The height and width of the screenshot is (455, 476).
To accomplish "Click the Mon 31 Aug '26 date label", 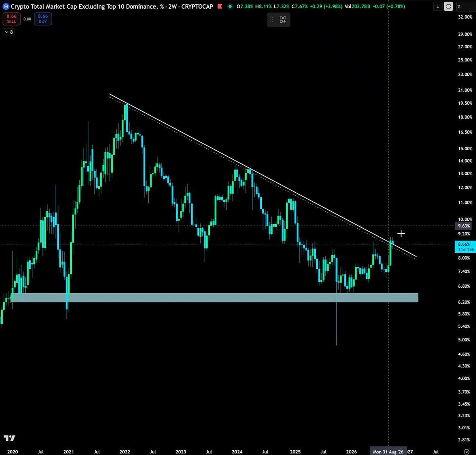I will tap(388, 451).
